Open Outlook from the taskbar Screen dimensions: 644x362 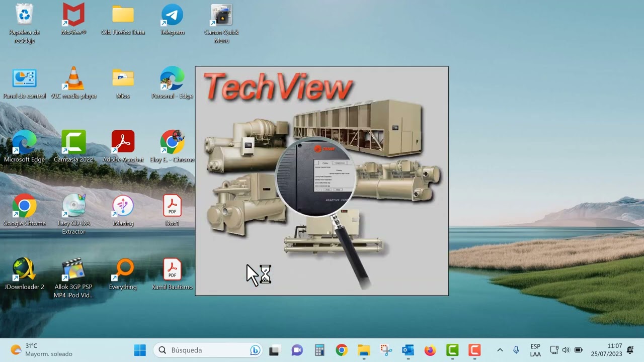(408, 350)
